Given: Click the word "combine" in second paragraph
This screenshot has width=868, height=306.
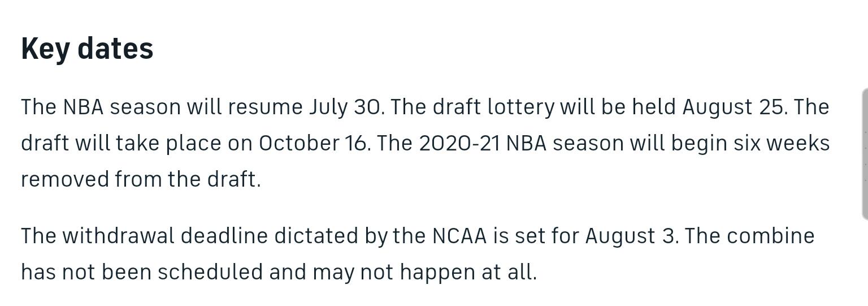Looking at the screenshot, I should [x=771, y=236].
